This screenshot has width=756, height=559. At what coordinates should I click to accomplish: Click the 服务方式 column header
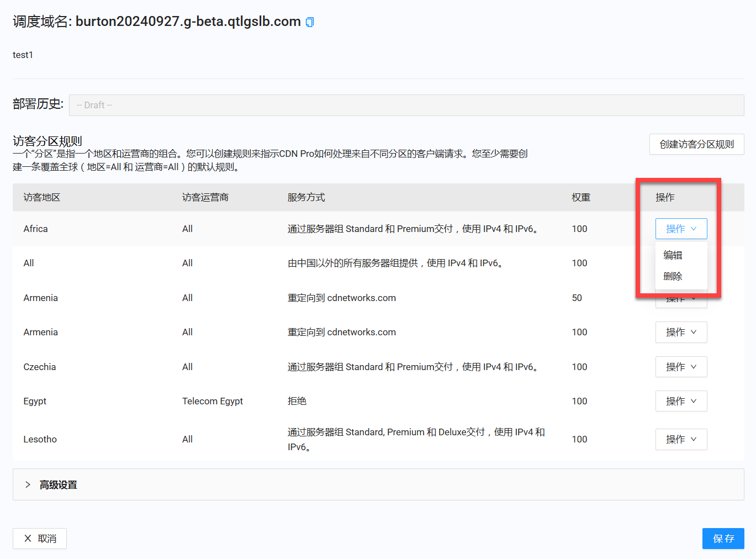pos(306,197)
